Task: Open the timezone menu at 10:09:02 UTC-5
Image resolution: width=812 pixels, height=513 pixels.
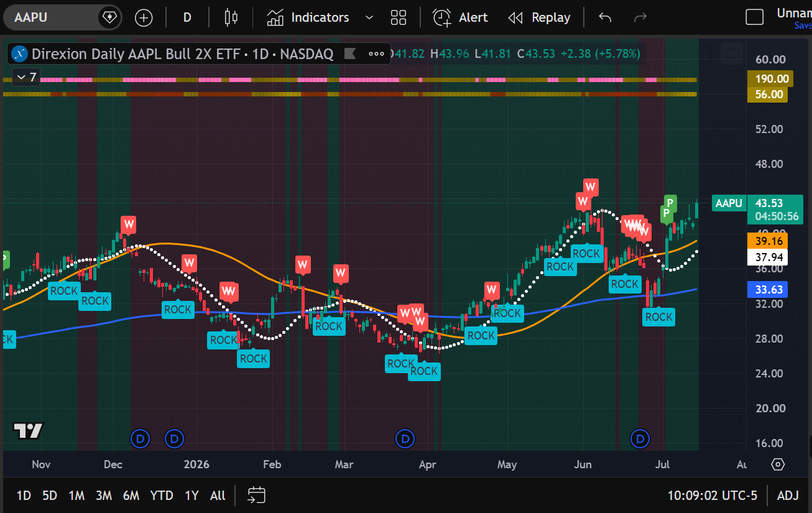Action: 713,496
